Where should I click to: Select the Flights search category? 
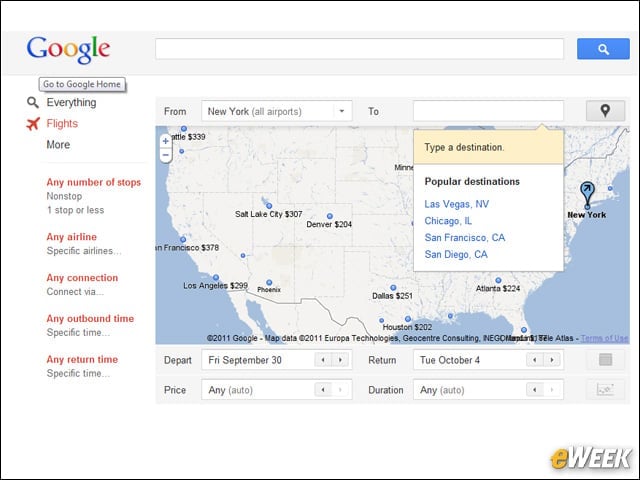(x=62, y=124)
